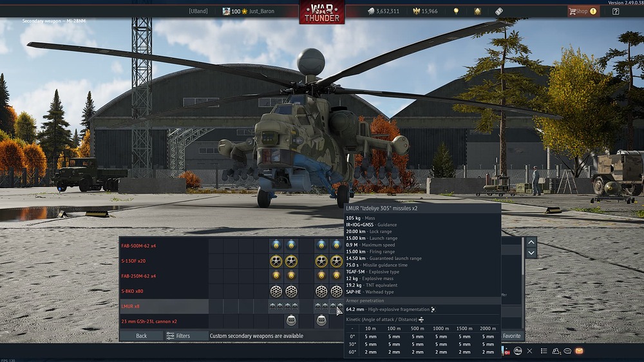
Task: Click the Back button
Action: tap(141, 336)
